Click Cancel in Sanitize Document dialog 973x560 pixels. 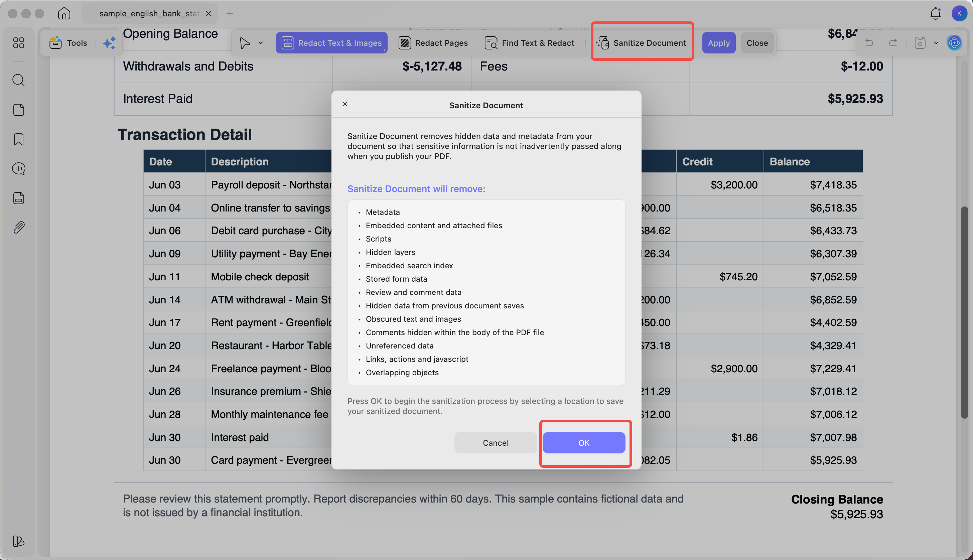[x=495, y=443]
